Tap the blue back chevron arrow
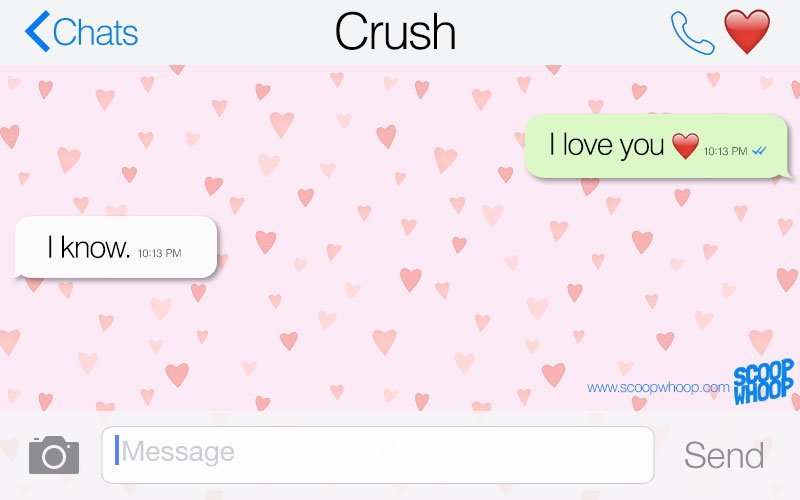 click(x=38, y=32)
